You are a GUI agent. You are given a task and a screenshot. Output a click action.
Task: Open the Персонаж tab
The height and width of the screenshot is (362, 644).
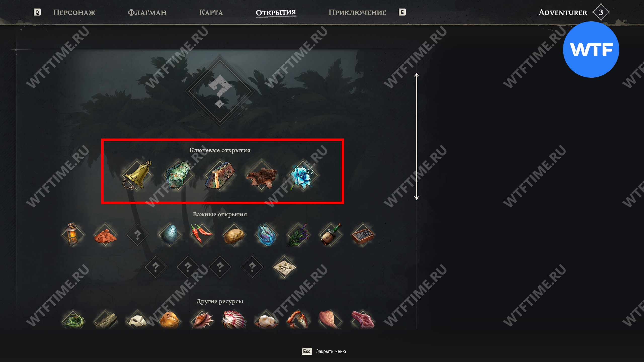click(74, 12)
